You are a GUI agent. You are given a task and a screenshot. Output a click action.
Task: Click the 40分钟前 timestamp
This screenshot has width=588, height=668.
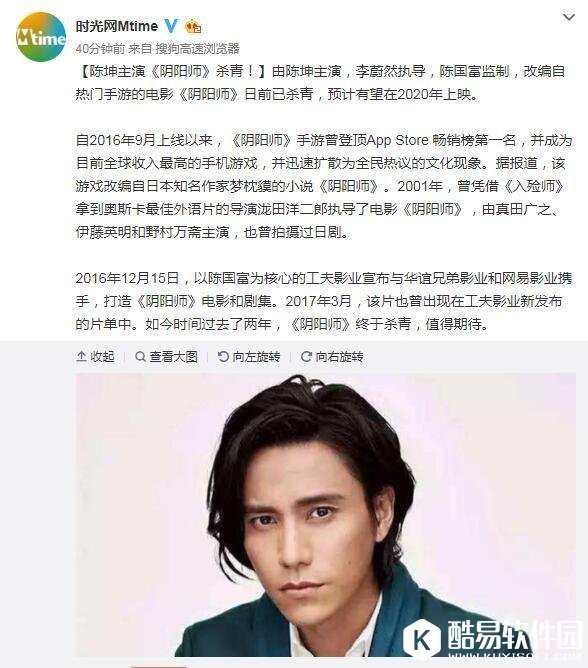[x=100, y=49]
